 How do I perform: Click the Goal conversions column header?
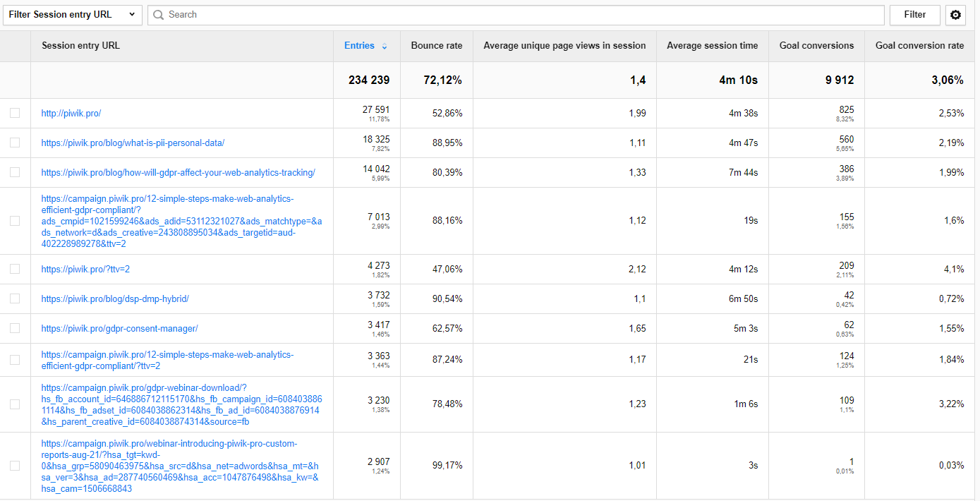[816, 46]
